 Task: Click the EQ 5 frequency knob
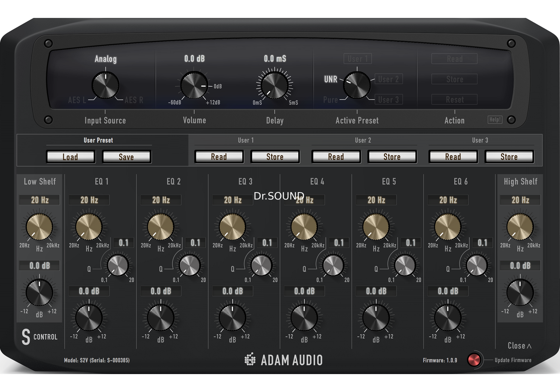tap(376, 227)
